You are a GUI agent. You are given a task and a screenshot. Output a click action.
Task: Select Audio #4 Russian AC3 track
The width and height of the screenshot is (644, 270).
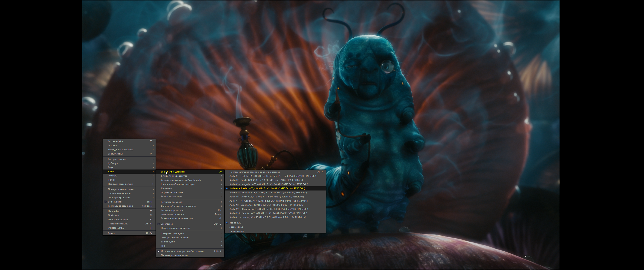[x=275, y=188]
